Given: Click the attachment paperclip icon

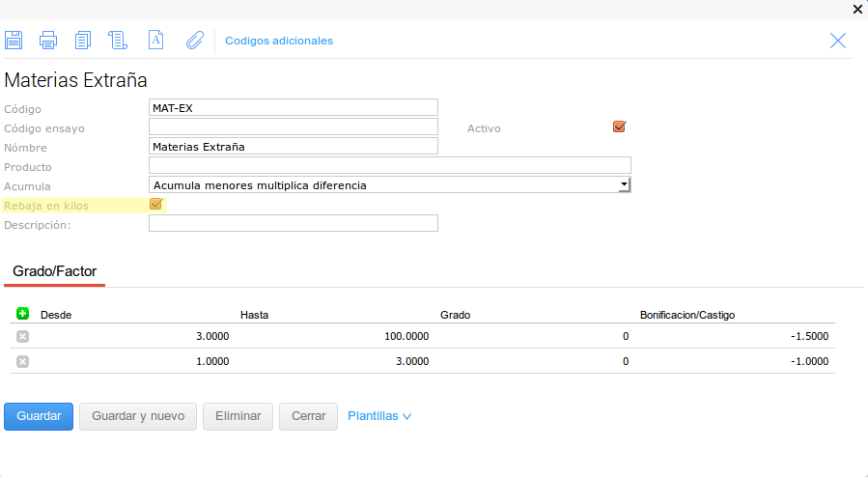Looking at the screenshot, I should coord(194,41).
